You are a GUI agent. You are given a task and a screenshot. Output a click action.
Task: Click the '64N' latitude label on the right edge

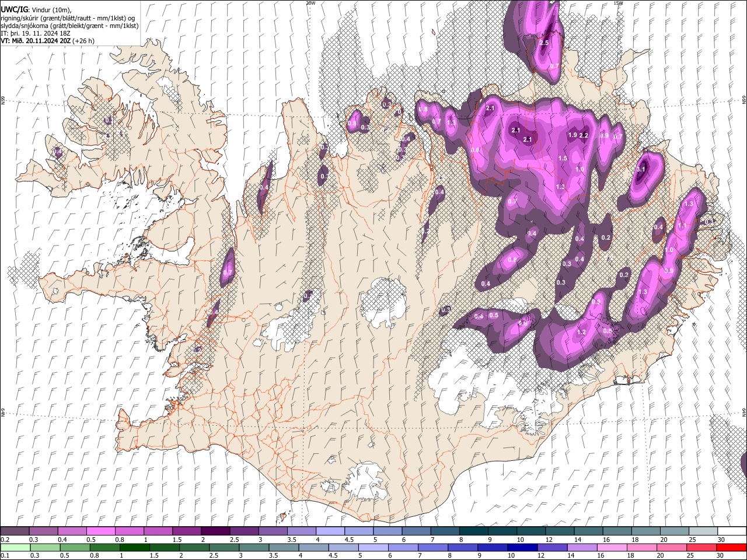pos(744,412)
